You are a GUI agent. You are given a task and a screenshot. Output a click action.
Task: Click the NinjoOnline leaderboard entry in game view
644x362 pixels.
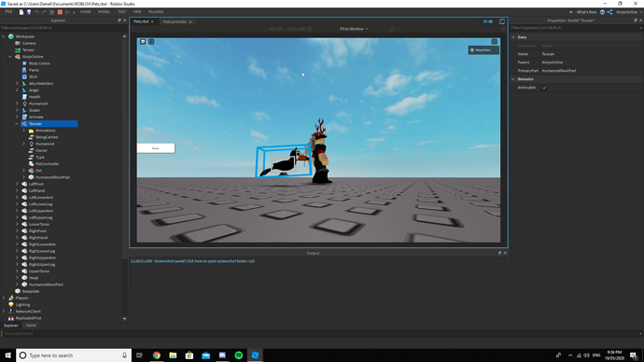[x=483, y=50]
